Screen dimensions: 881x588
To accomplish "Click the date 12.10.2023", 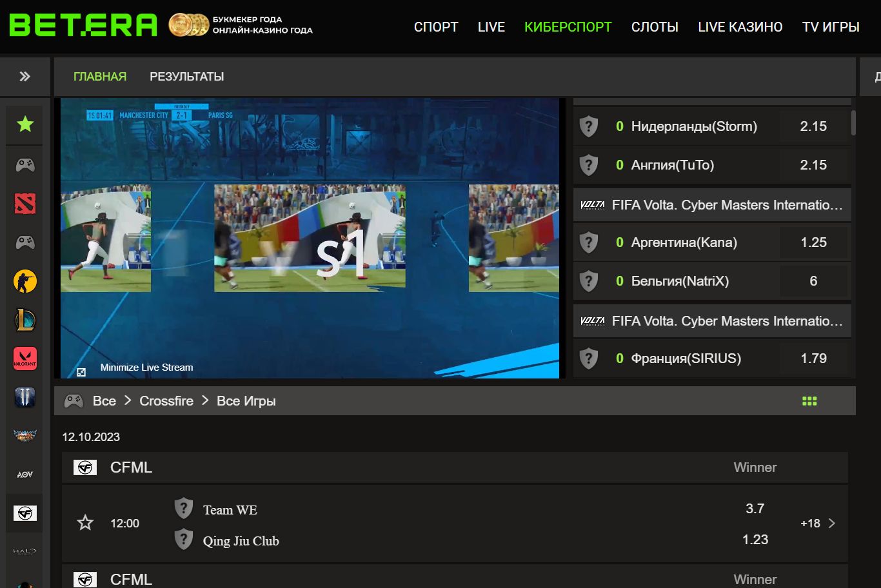I will (x=91, y=437).
